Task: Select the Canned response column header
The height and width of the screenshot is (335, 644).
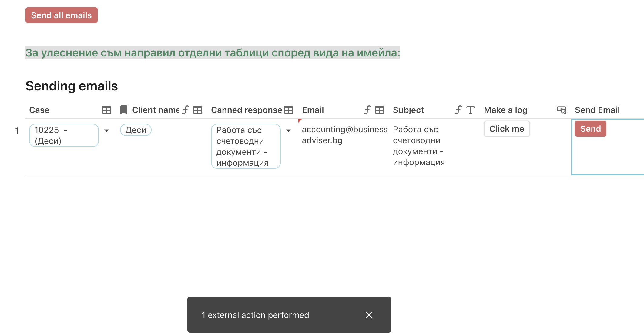Action: [x=246, y=110]
